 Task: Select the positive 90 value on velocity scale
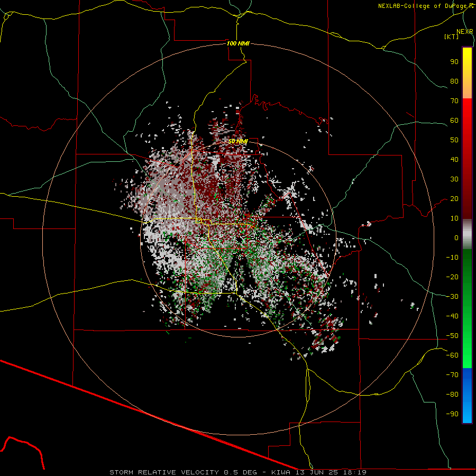coord(454,62)
